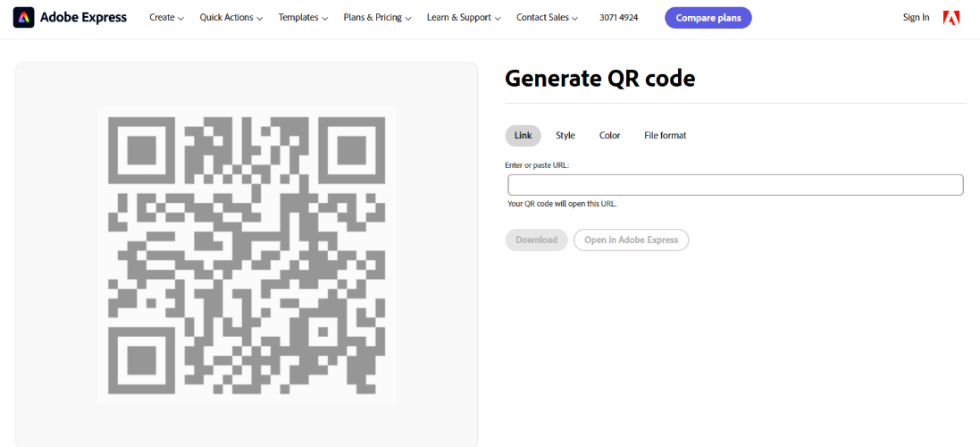Switch to the Style tab

click(x=565, y=136)
